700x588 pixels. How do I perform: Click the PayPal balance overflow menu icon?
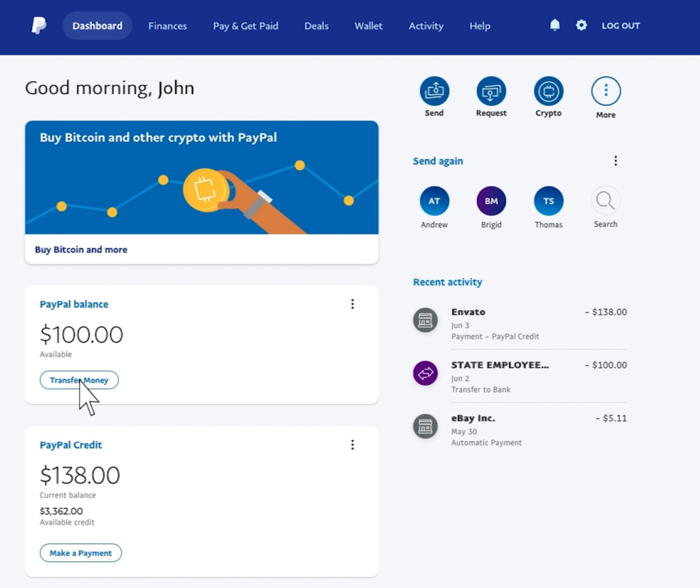pos(353,303)
